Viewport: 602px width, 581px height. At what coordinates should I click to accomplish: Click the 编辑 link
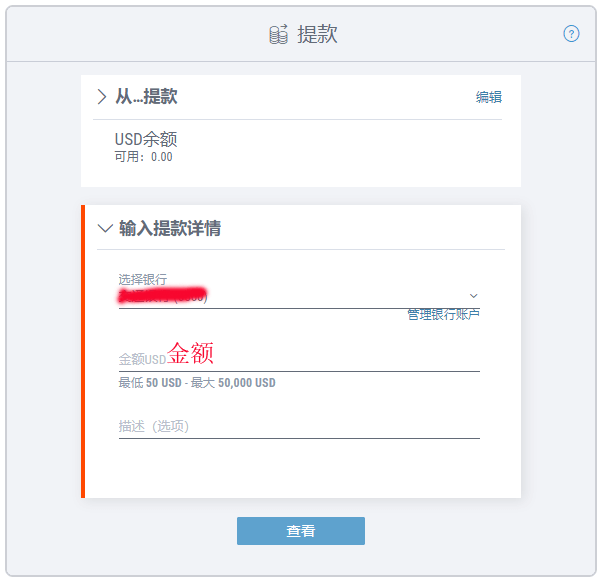coord(488,97)
